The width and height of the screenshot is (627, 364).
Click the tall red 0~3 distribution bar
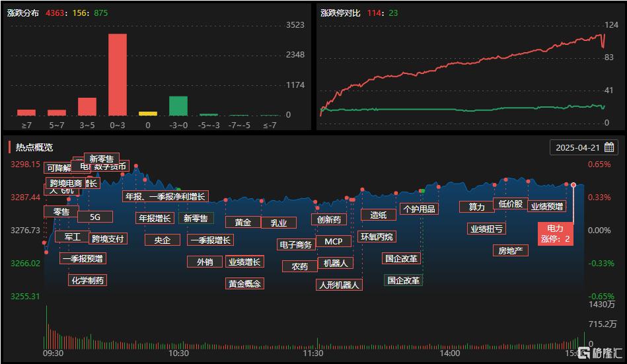(118, 75)
